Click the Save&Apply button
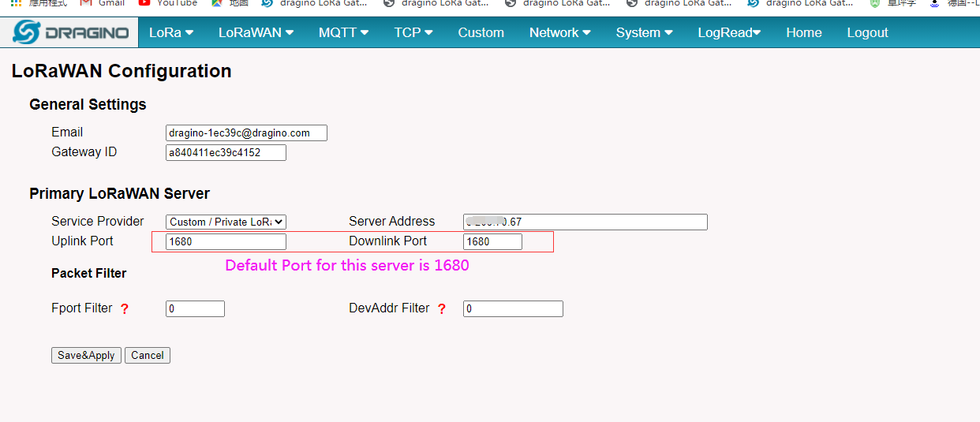Viewport: 980px width, 422px height. [x=87, y=356]
